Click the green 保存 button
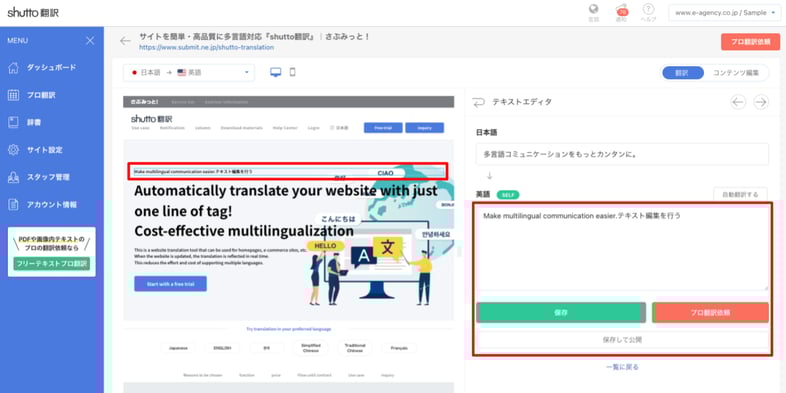This screenshot has width=786, height=393. click(x=561, y=312)
